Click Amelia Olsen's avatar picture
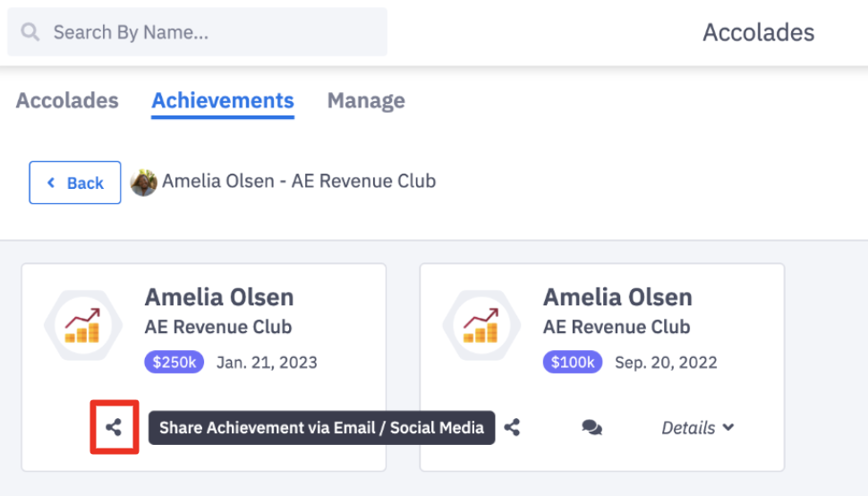 pos(143,182)
